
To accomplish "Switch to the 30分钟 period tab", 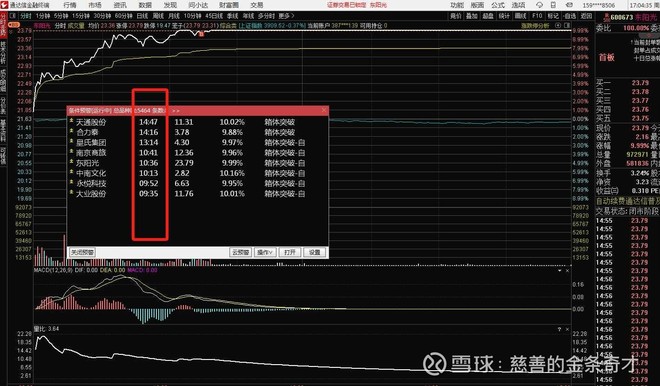I will (x=102, y=16).
